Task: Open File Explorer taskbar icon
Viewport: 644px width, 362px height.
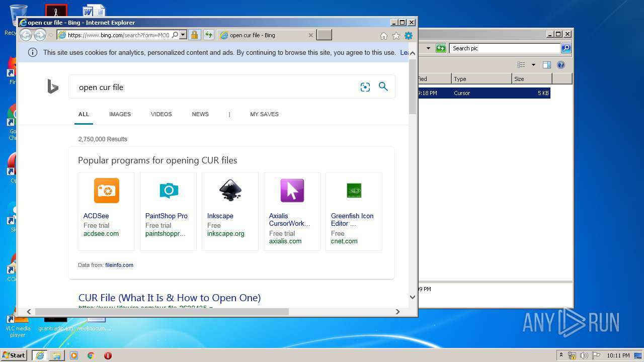Action: pos(57,355)
